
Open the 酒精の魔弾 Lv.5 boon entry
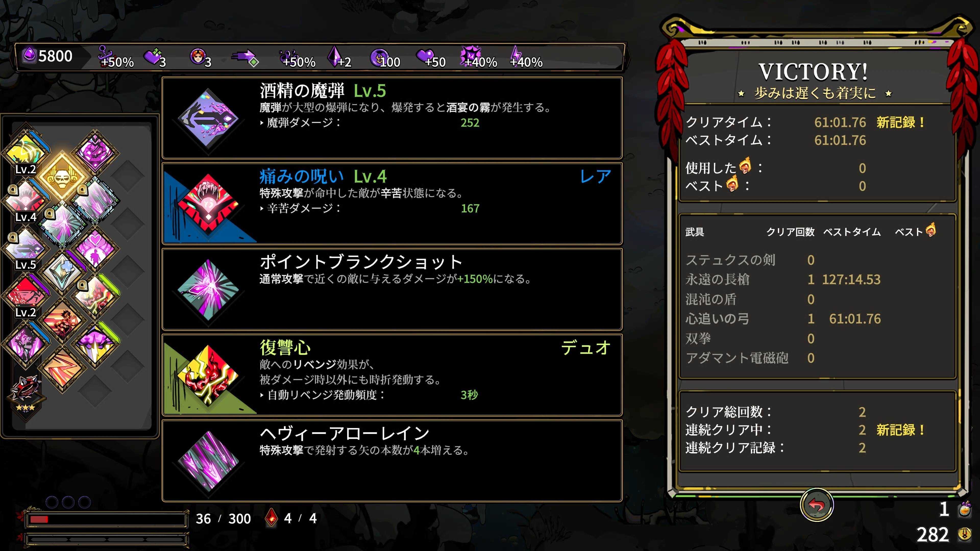click(392, 118)
